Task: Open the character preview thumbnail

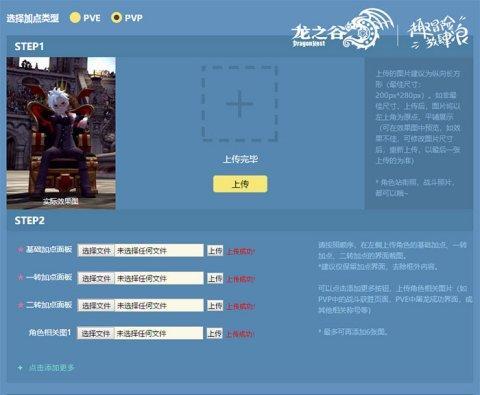Action: click(x=61, y=133)
